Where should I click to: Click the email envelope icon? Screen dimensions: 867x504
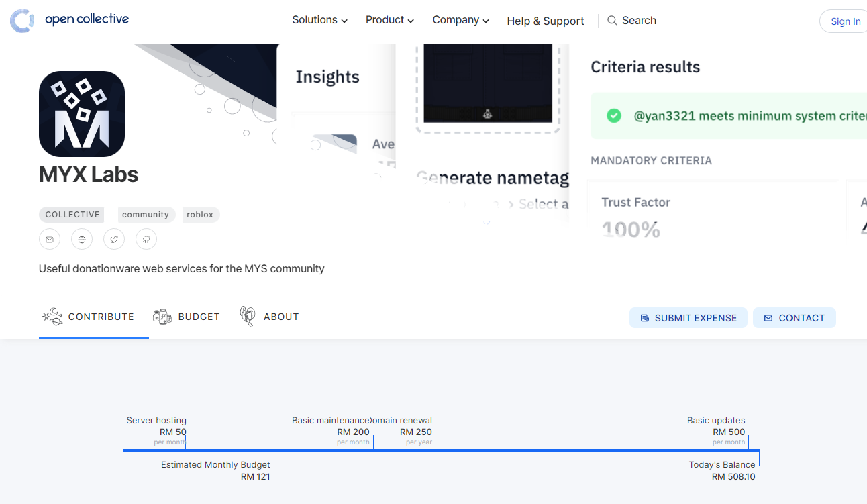50,239
